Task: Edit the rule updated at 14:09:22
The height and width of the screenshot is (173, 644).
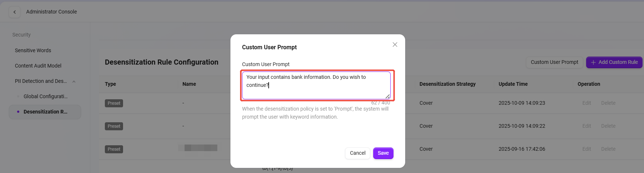Action: (x=586, y=126)
